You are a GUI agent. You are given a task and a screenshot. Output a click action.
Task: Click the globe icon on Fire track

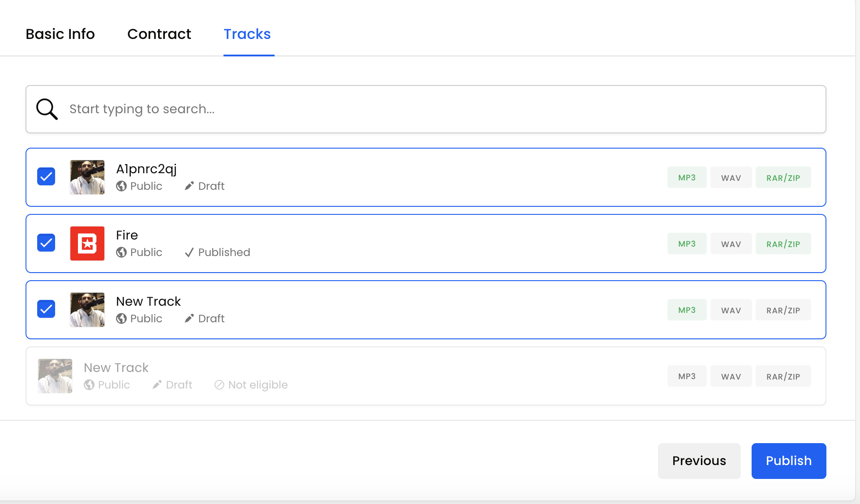point(121,252)
